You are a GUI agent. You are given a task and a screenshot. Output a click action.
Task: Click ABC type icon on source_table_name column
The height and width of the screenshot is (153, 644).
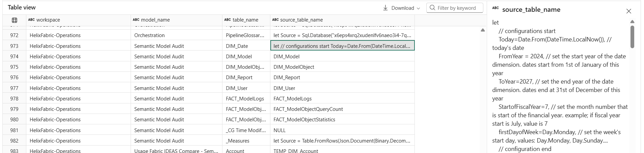click(275, 20)
